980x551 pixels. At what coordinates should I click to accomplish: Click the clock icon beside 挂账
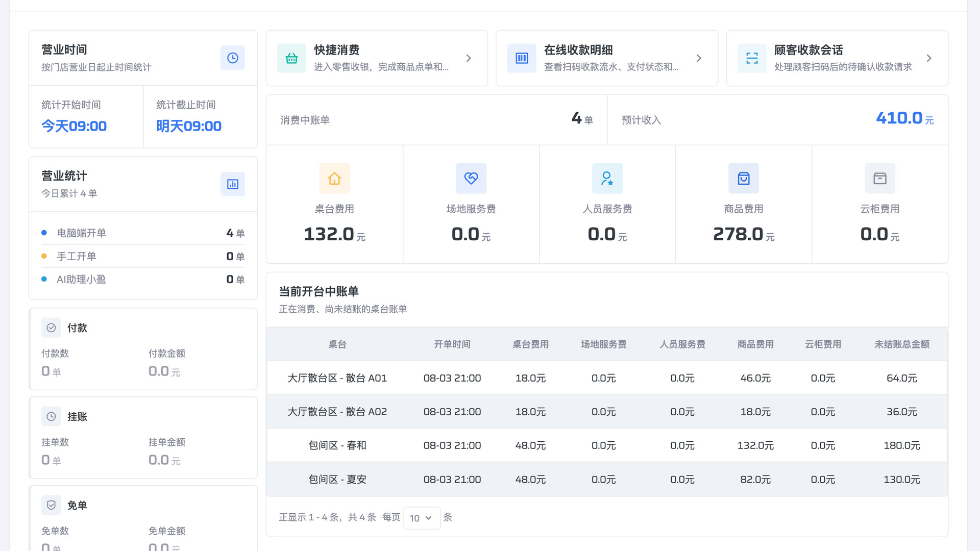coord(51,417)
